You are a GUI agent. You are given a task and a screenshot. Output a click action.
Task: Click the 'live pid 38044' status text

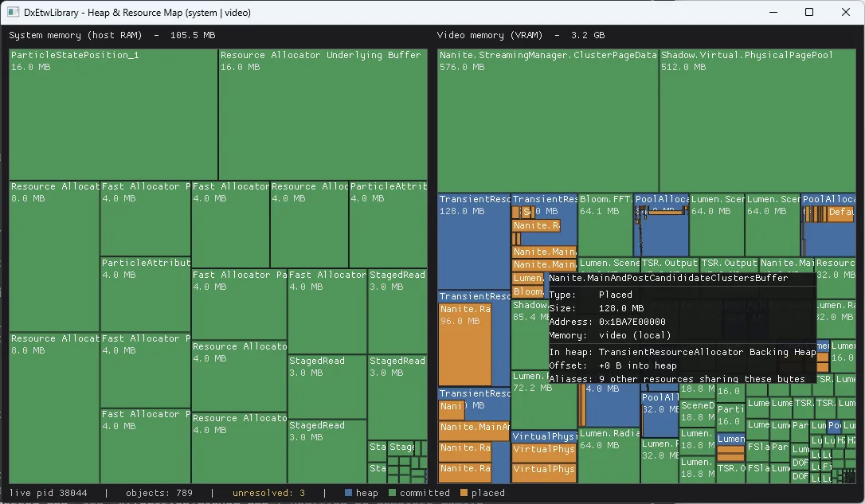(48, 492)
